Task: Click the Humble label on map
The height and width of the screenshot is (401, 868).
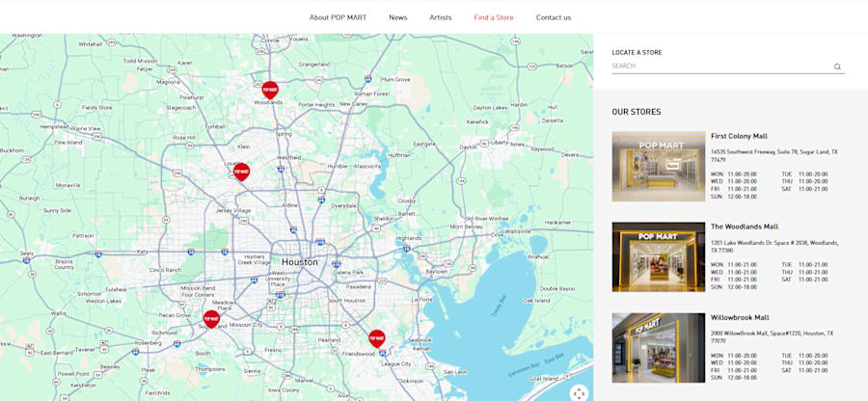Action: point(338,166)
